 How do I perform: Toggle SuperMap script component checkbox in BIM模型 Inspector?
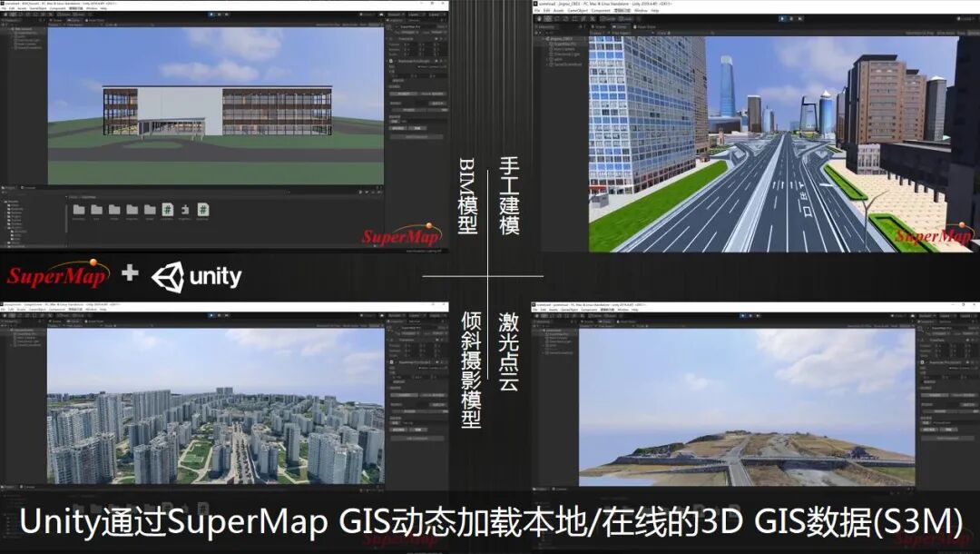pos(396,61)
